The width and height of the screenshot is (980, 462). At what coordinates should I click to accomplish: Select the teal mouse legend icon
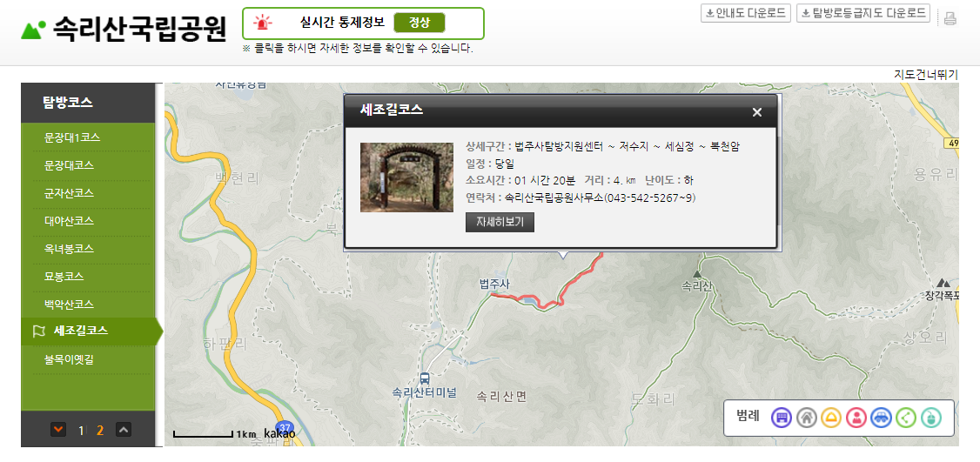click(931, 417)
